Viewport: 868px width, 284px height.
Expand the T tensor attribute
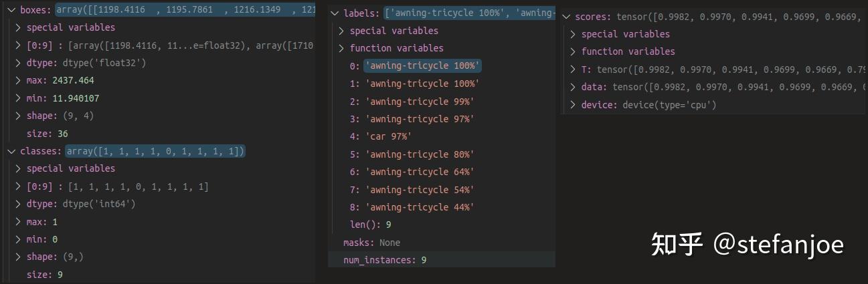pyautogui.click(x=573, y=69)
